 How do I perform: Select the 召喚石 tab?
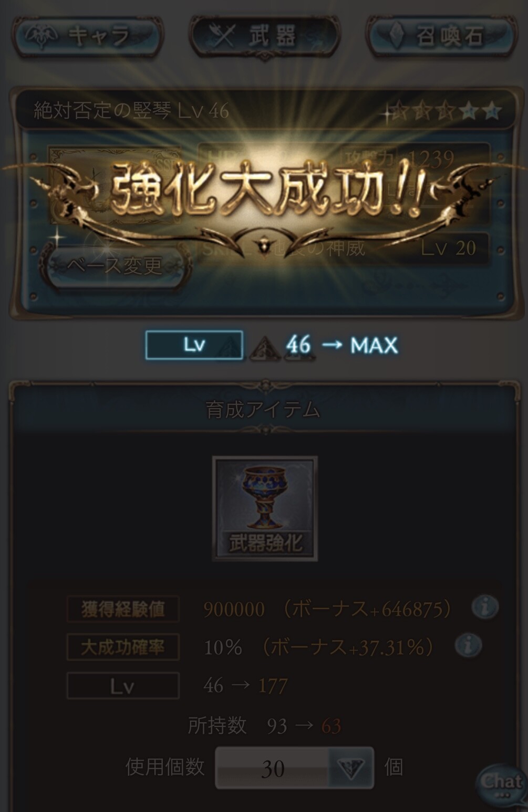point(441,36)
